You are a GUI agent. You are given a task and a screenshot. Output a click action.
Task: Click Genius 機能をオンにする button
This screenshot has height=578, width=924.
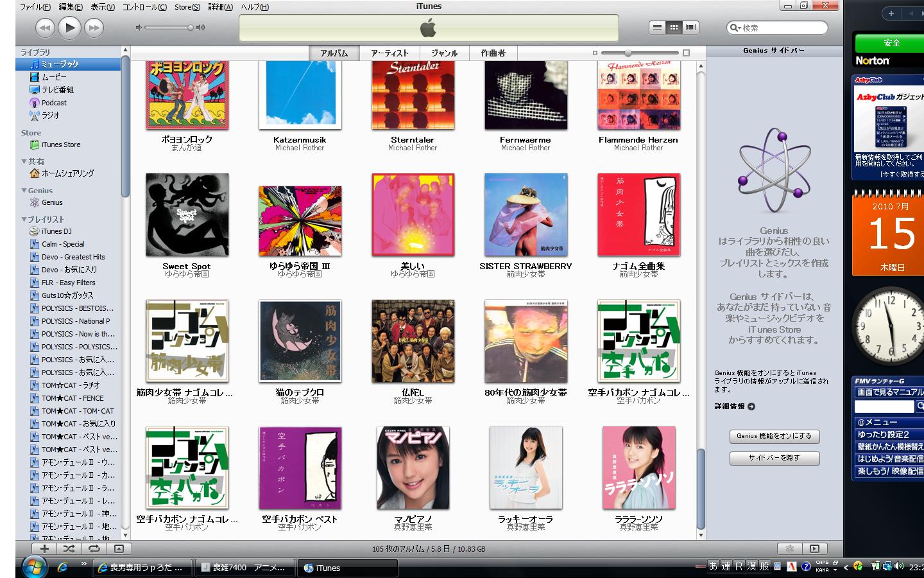pos(774,436)
